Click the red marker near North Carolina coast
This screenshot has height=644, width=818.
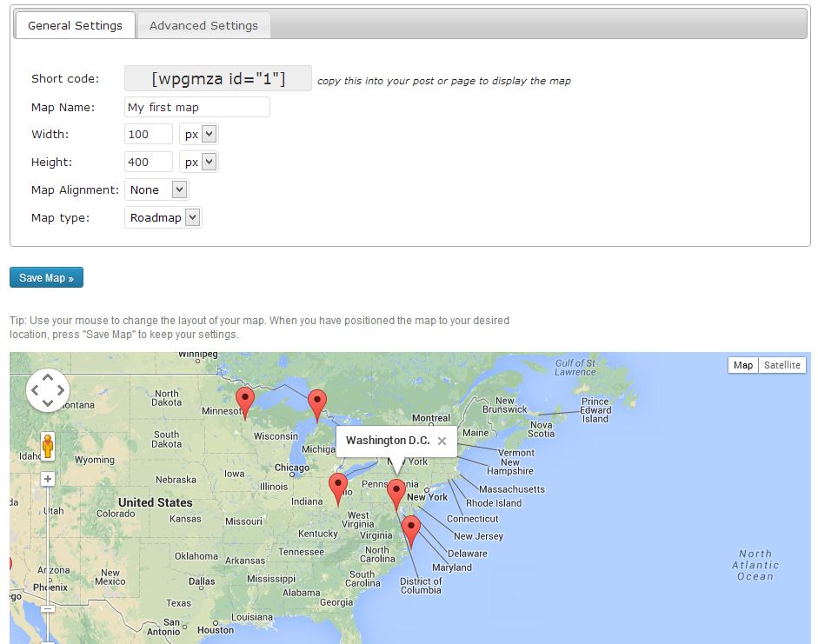[411, 529]
